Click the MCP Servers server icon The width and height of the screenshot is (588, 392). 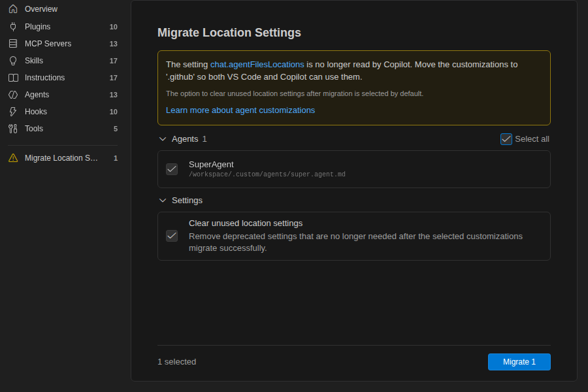click(x=13, y=44)
